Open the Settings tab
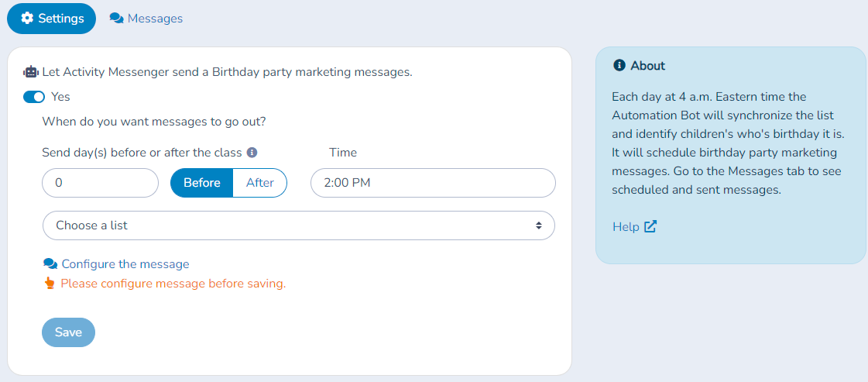The image size is (868, 382). (51, 19)
